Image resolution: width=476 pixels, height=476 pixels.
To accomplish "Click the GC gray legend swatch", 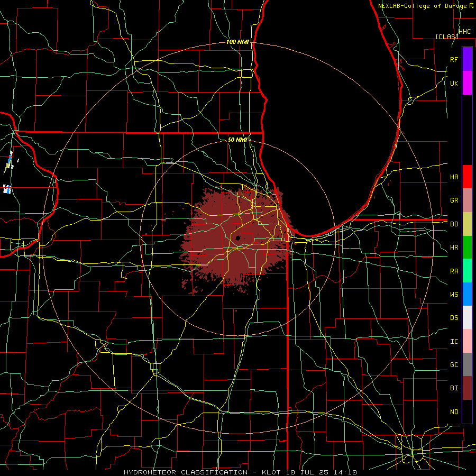I will pos(467,364).
